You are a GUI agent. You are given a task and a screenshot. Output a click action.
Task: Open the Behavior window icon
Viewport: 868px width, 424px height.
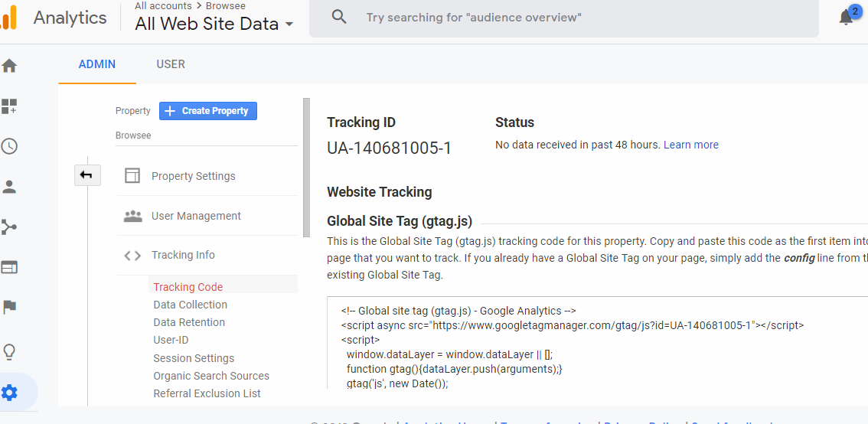pos(9,267)
